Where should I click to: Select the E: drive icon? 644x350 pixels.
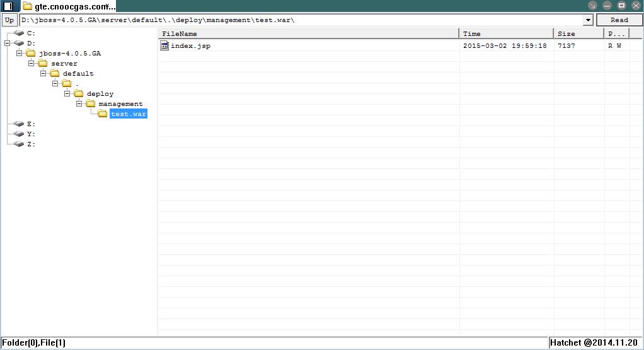[x=18, y=124]
